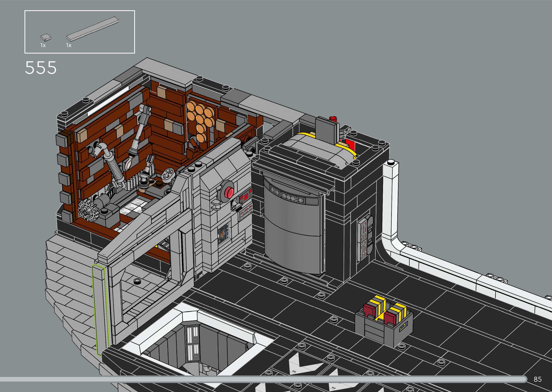Click the long gray plate part image
Image resolution: width=552 pixels, height=392 pixels.
click(93, 29)
